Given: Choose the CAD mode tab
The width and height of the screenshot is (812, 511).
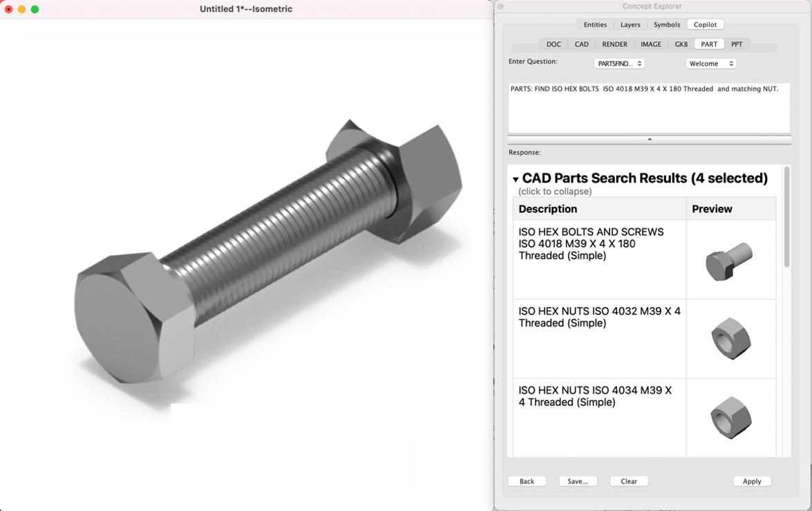Looking at the screenshot, I should (x=582, y=44).
